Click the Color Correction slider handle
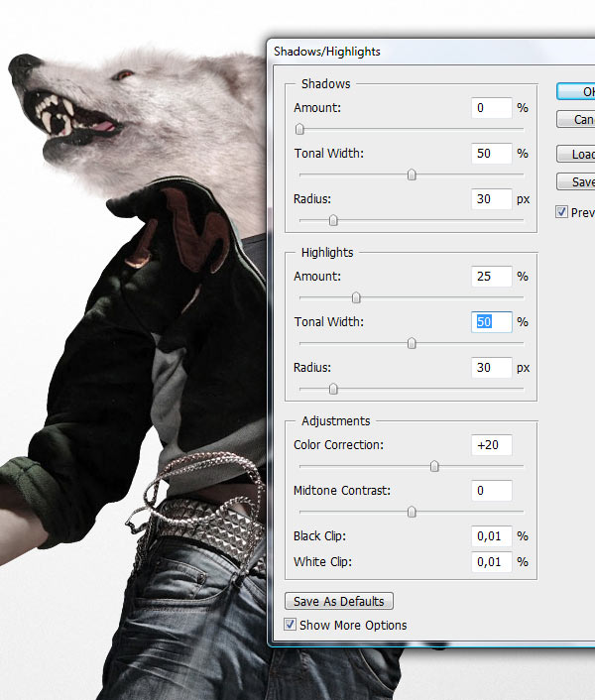Image resolution: width=595 pixels, height=700 pixels. coord(434,466)
